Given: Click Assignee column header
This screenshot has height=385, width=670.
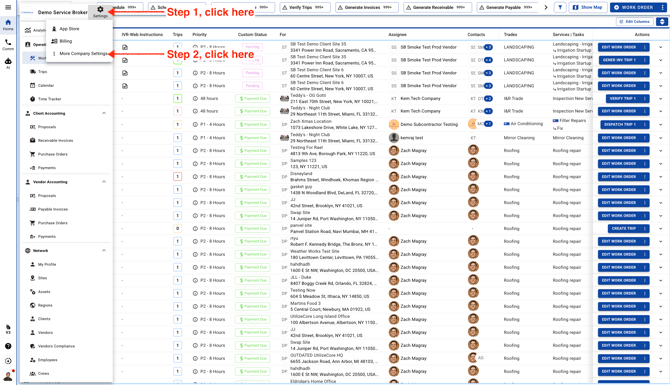Looking at the screenshot, I should tap(397, 35).
